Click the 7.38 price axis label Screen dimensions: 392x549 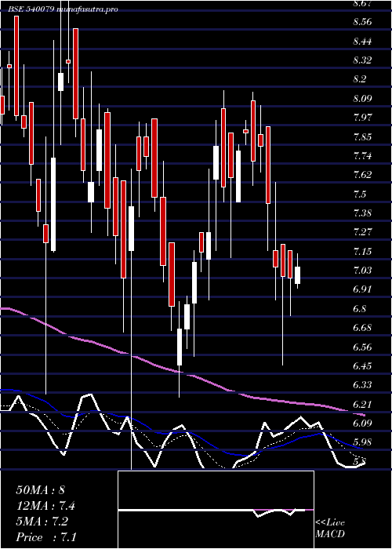[362, 213]
